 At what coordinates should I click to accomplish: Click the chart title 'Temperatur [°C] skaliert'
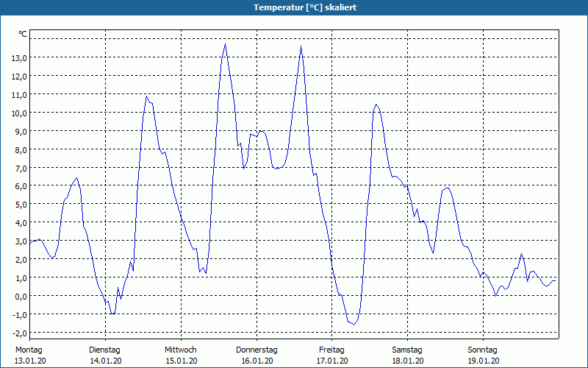click(x=305, y=7)
